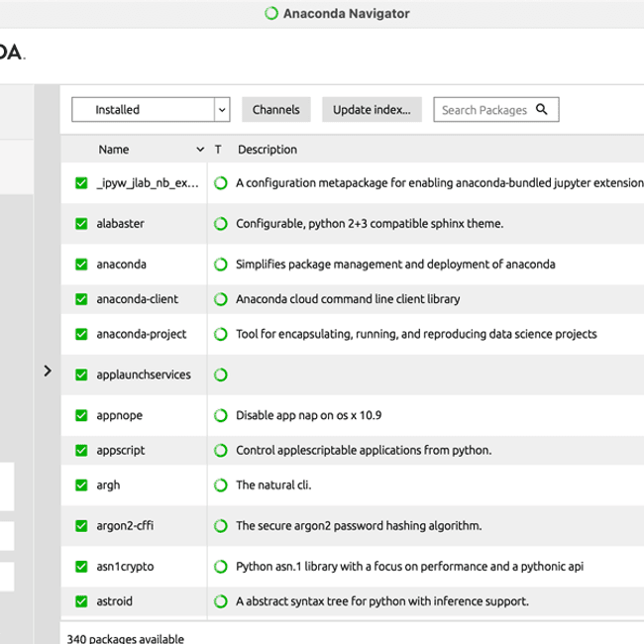Expand the collapsed side panel chevron

click(47, 371)
